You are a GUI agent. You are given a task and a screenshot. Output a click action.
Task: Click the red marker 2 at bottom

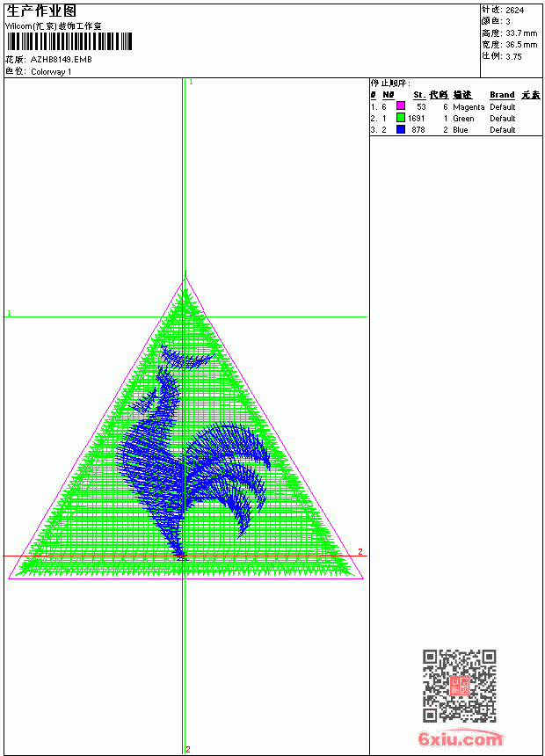(188, 749)
